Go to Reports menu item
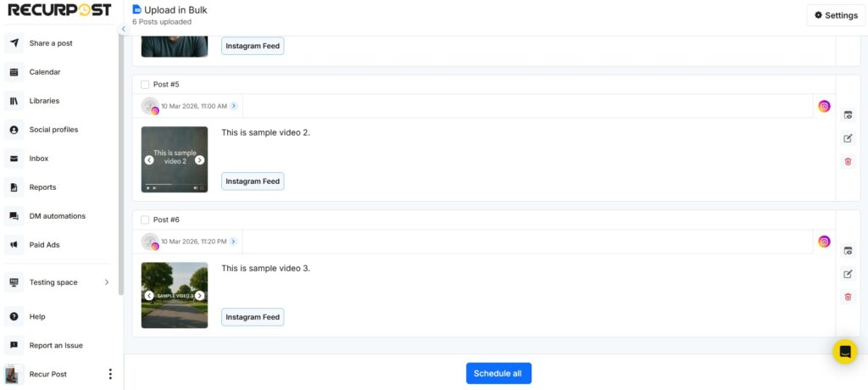The image size is (868, 390). click(x=42, y=187)
